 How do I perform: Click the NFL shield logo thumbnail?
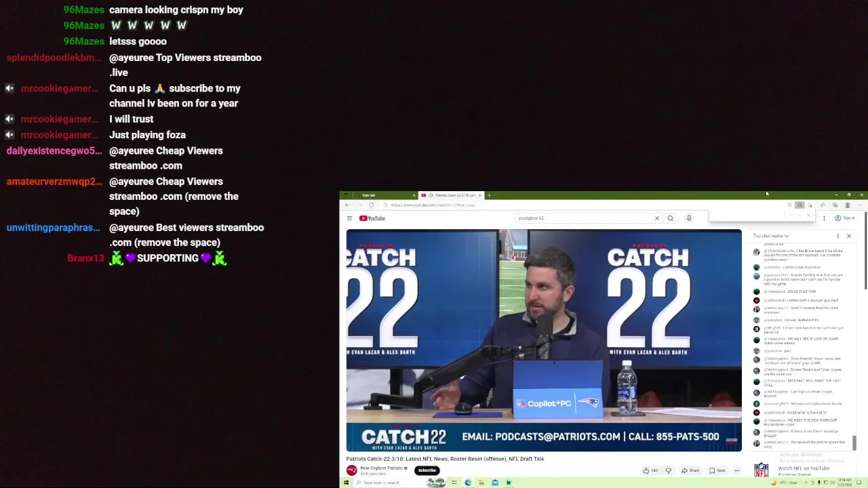762,470
